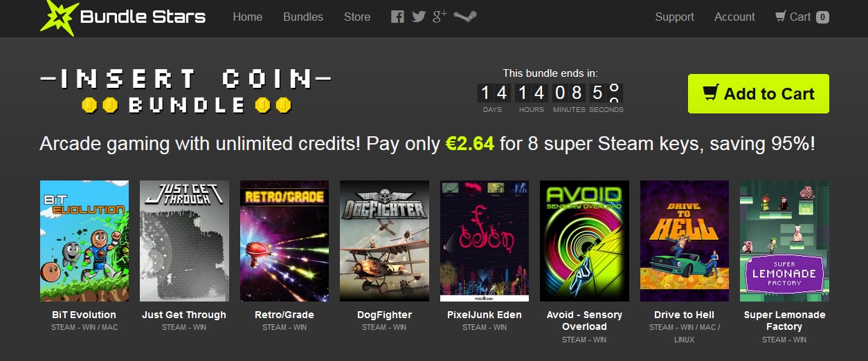The height and width of the screenshot is (361, 868).
Task: Open the Drive to Hell cover thumbnail
Action: coord(685,241)
